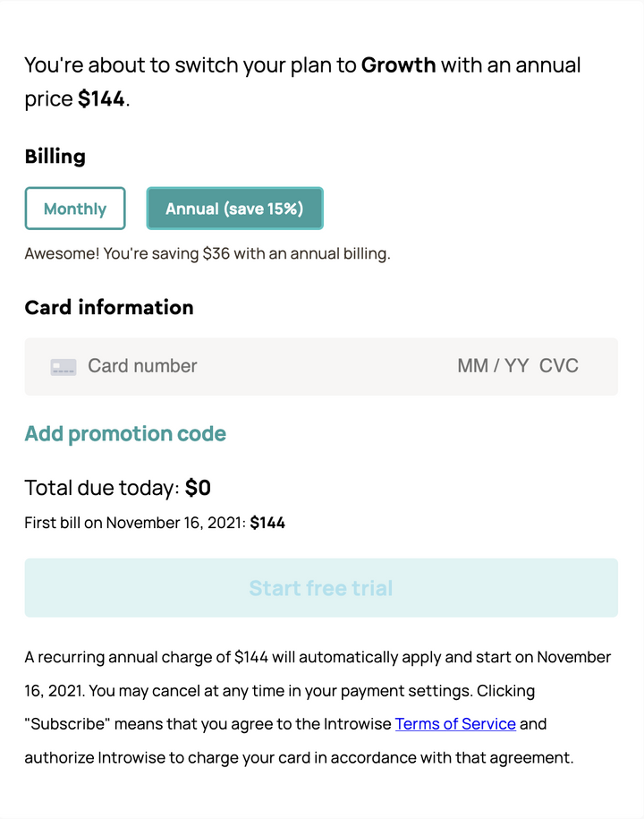This screenshot has height=819, width=644.
Task: Click the $144 first bill amount
Action: (x=267, y=523)
